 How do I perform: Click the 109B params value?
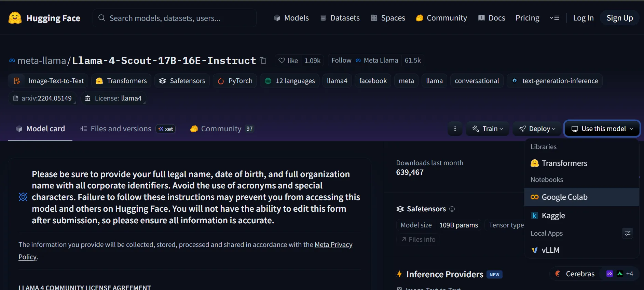[x=458, y=225]
